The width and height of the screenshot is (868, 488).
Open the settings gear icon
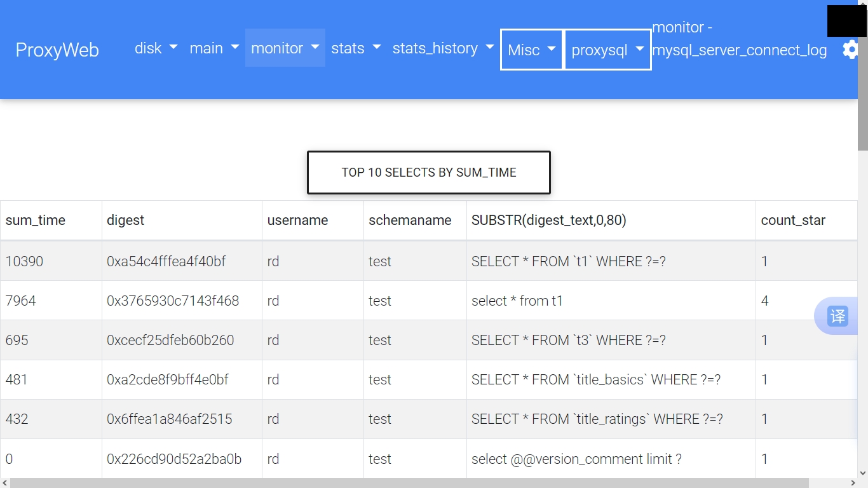click(850, 50)
